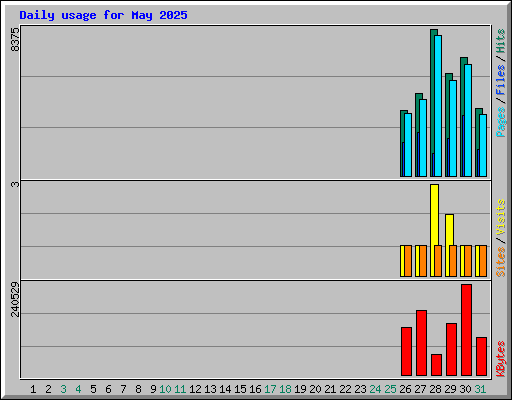Click day 1 on the x-axis

click(x=33, y=389)
